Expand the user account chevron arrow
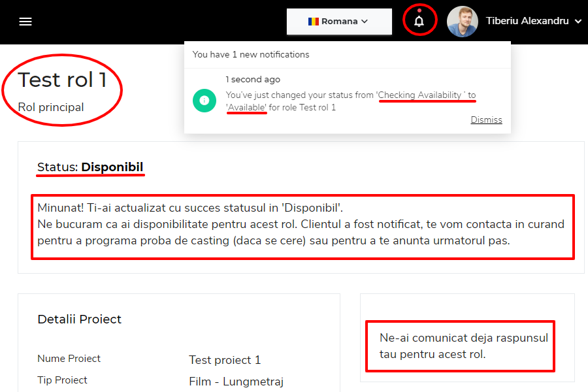This screenshot has width=588, height=392. (578, 22)
